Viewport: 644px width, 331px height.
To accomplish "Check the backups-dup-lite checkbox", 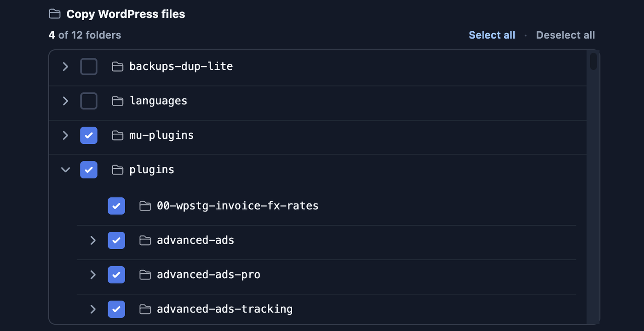I will coord(89,67).
